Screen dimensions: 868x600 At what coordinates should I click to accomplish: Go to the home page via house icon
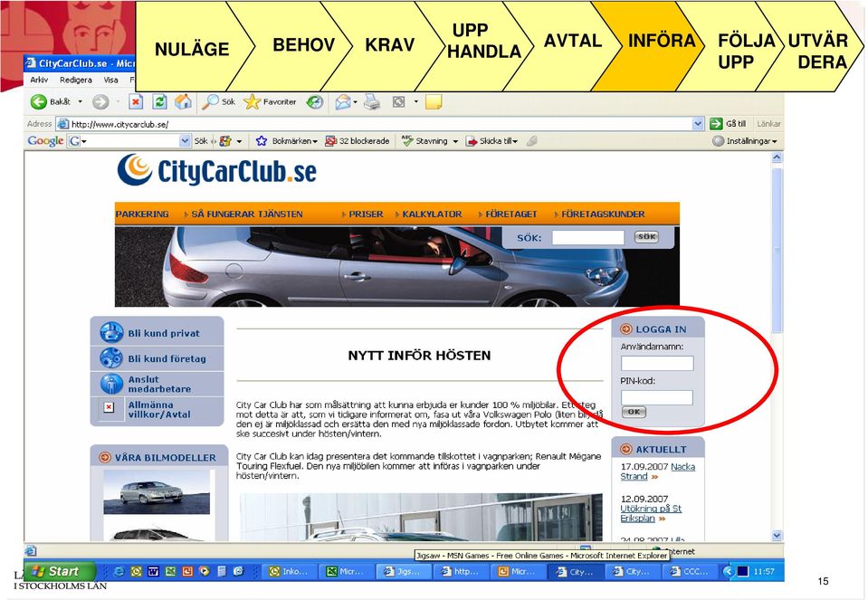183,102
